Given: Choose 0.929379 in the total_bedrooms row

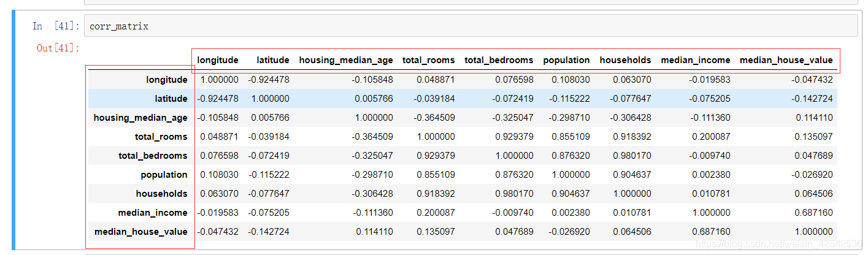Looking at the screenshot, I should pos(436,156).
